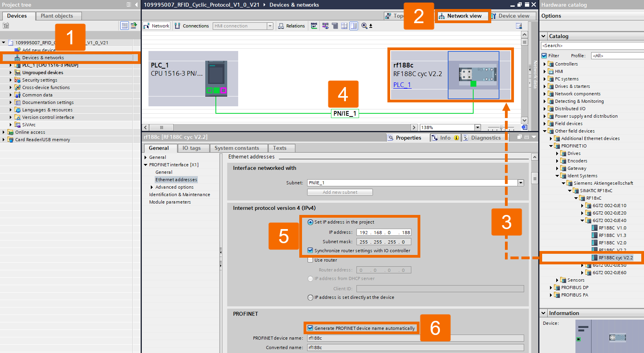Toggle the catalog Filter checkbox
644x353 pixels.
pos(544,56)
